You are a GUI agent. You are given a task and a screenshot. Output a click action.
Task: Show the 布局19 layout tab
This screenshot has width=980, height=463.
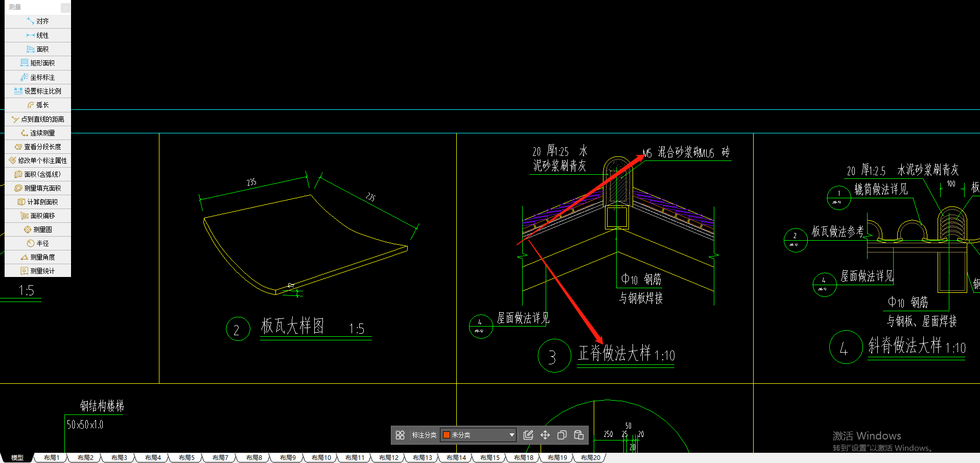point(557,458)
